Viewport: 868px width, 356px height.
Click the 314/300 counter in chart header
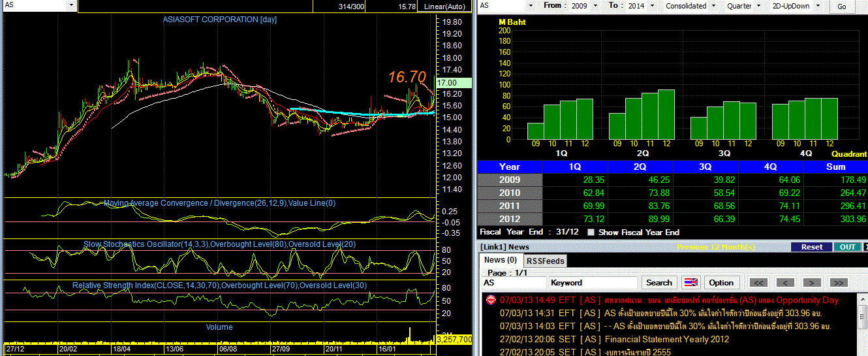click(x=352, y=6)
